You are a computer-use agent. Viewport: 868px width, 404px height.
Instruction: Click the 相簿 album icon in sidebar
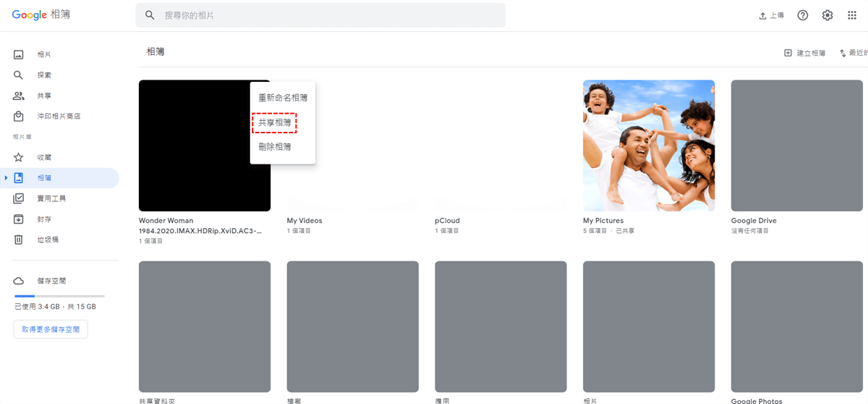coord(19,177)
